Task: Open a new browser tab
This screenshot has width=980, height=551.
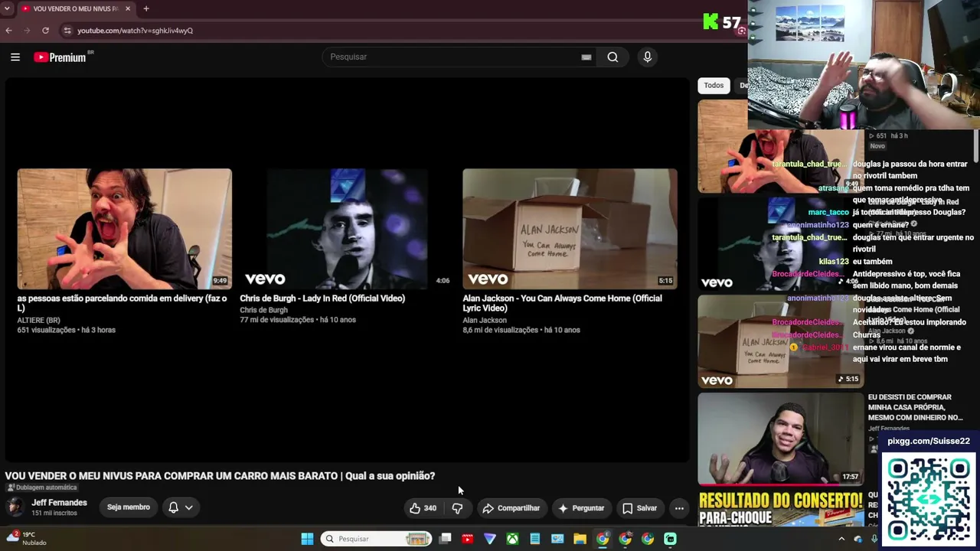Action: coord(146,8)
